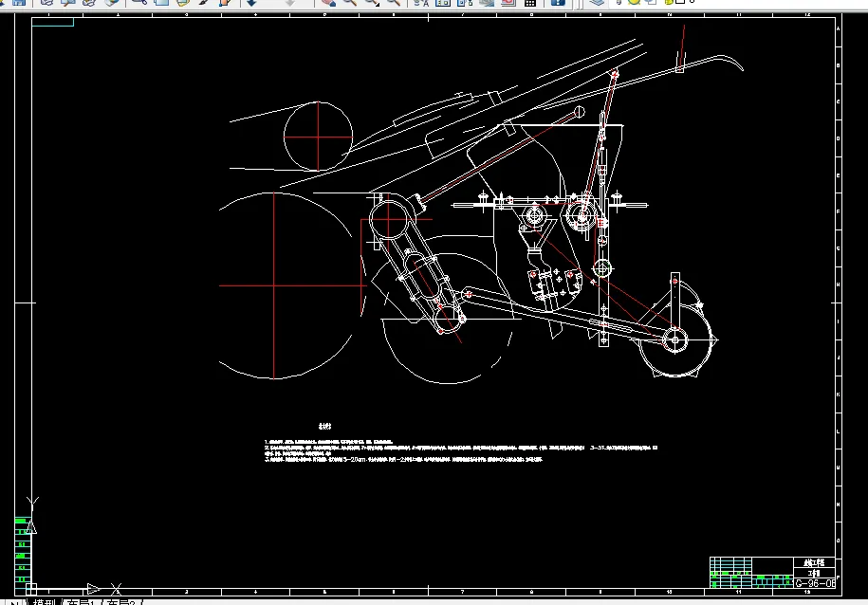Click the blue Help icon
868x605 pixels.
pos(559,3)
